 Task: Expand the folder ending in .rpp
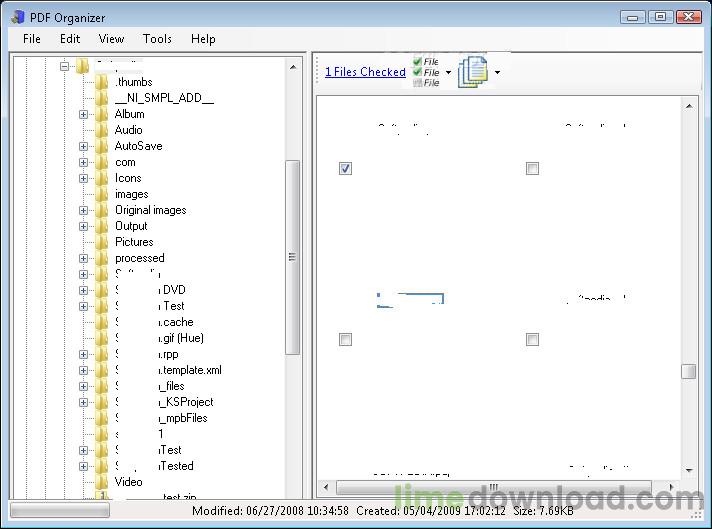point(84,354)
